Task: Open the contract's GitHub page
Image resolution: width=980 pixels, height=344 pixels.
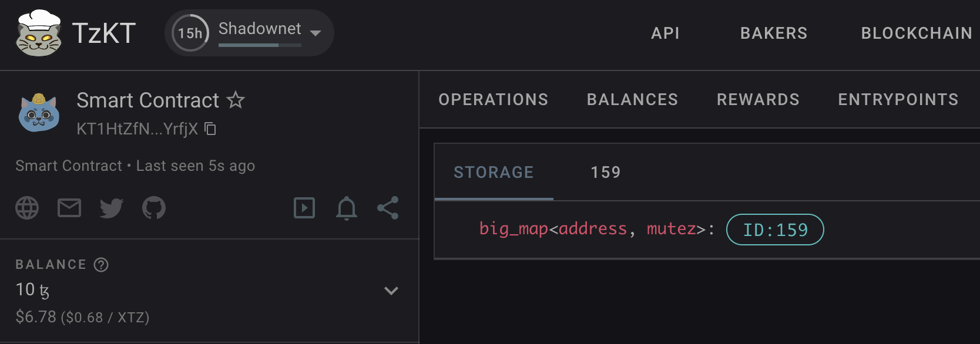Action: click(153, 208)
